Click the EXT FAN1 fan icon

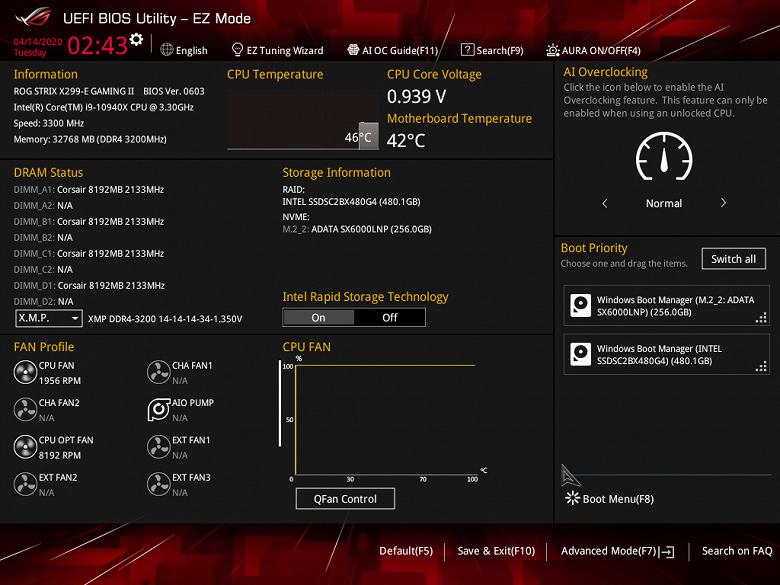click(159, 447)
